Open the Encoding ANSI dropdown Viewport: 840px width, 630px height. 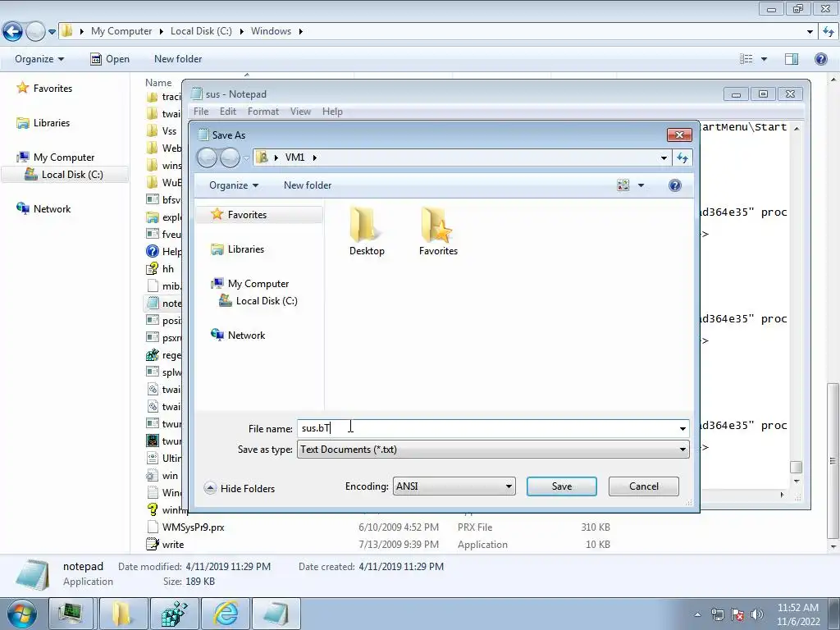(454, 486)
